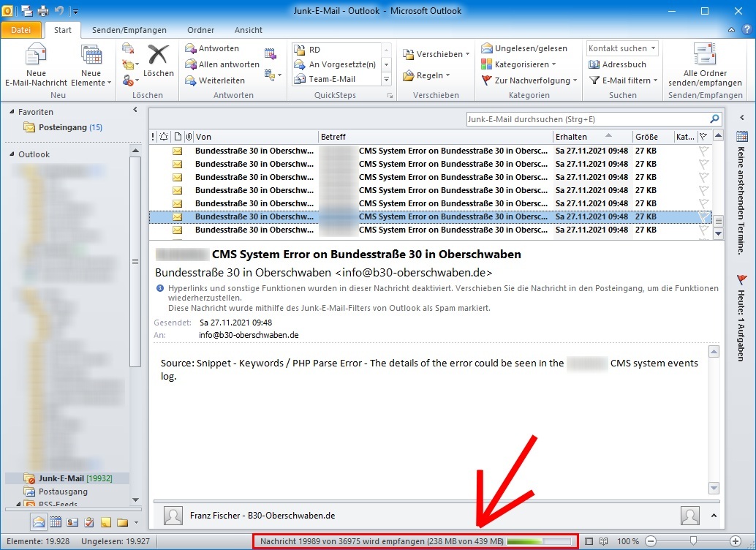The width and height of the screenshot is (756, 550).
Task: Switch to the Mail view icon
Action: (x=39, y=522)
